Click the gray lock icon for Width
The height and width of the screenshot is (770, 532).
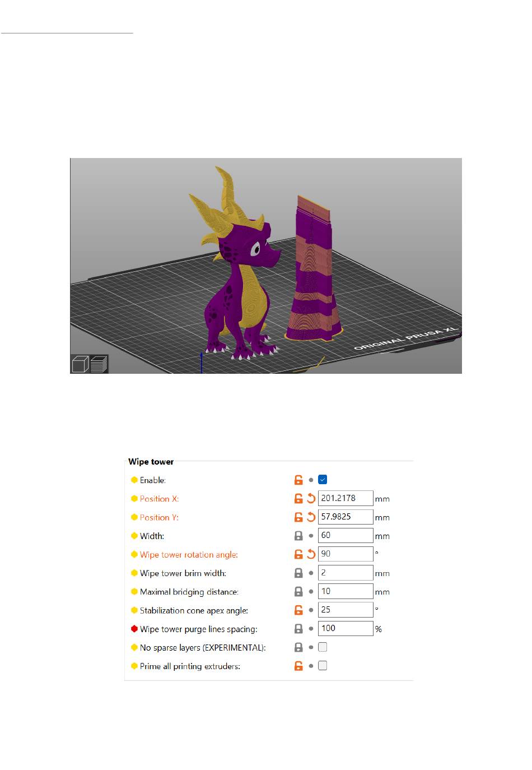[298, 536]
